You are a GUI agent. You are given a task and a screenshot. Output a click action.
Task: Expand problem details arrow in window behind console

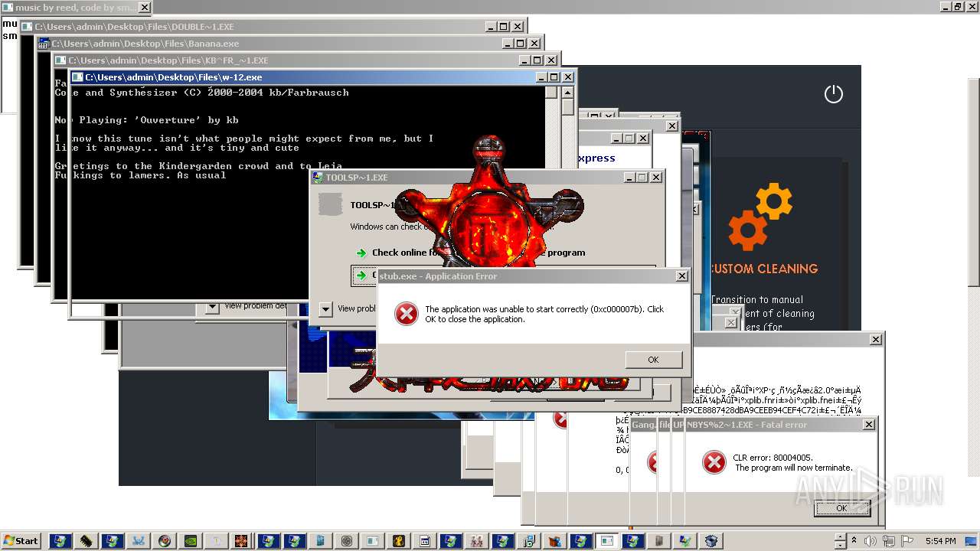tap(212, 307)
